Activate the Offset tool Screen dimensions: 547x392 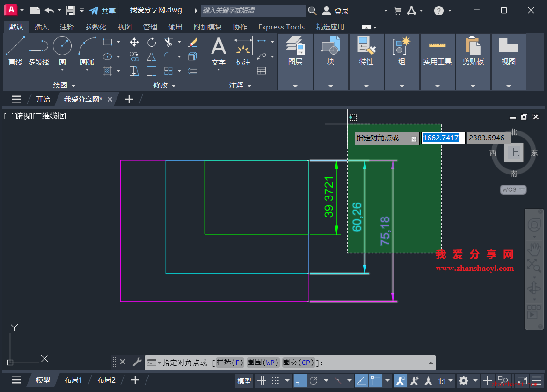tap(193, 71)
